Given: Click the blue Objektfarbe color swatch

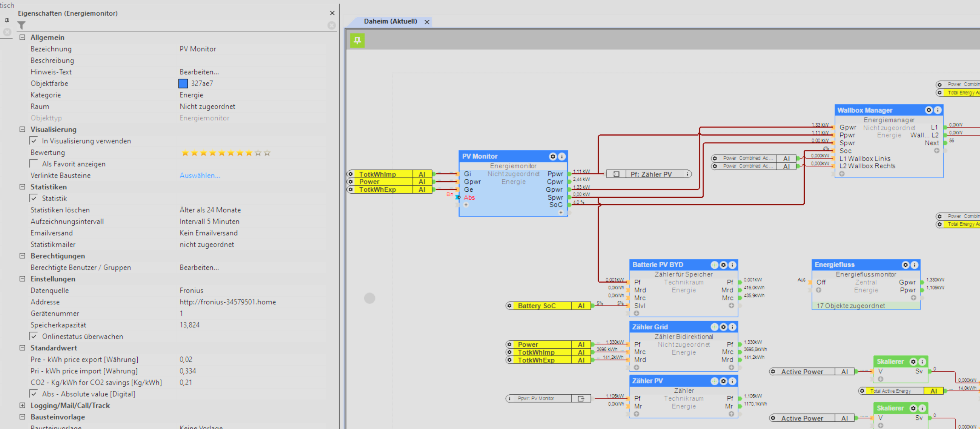Looking at the screenshot, I should 183,84.
